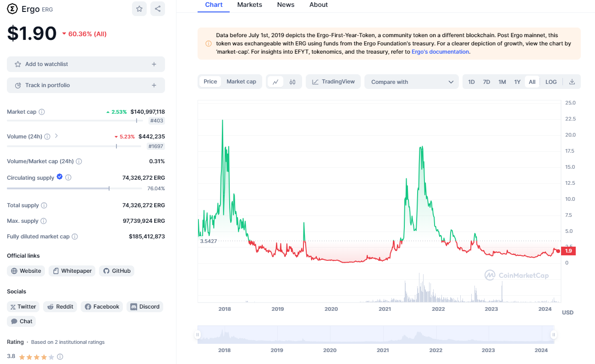The height and width of the screenshot is (364, 595).
Task: Click the $140,997,118 market cap value
Action: tap(148, 112)
